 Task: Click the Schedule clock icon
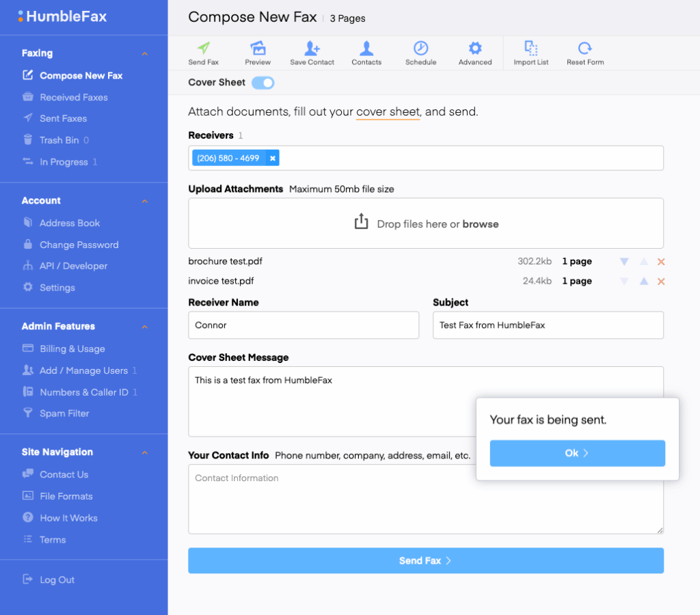pyautogui.click(x=420, y=49)
